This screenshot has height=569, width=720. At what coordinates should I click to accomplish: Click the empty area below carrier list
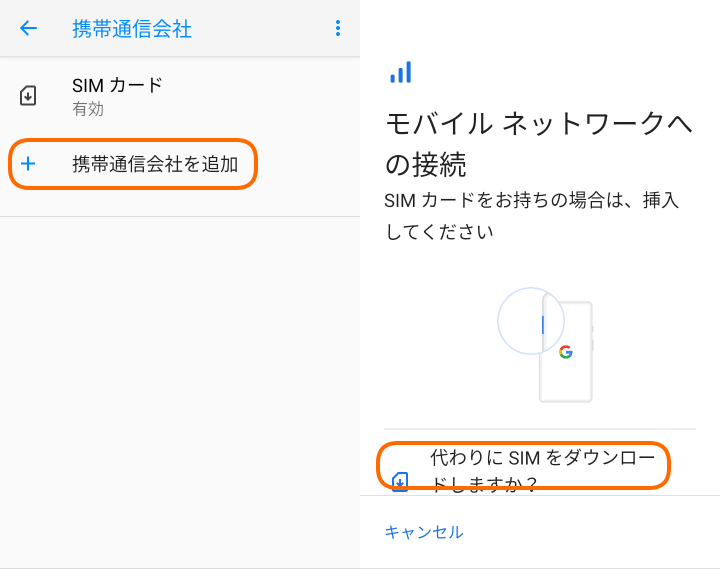pos(180,390)
